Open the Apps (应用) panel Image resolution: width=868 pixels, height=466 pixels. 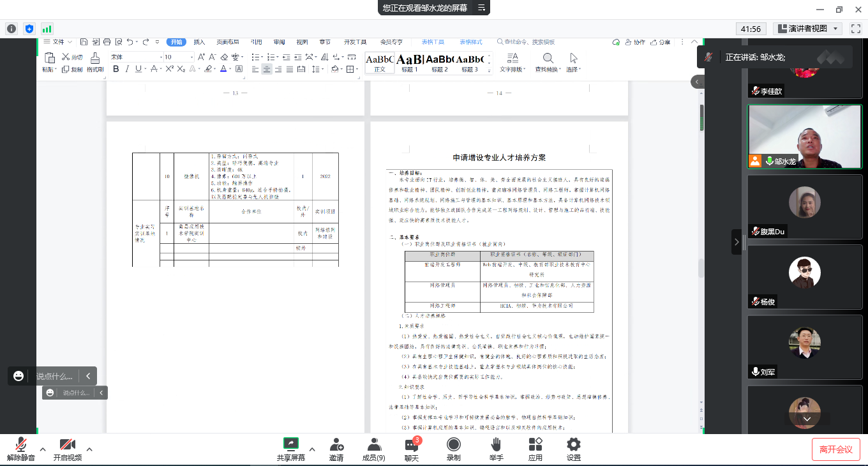pos(535,449)
